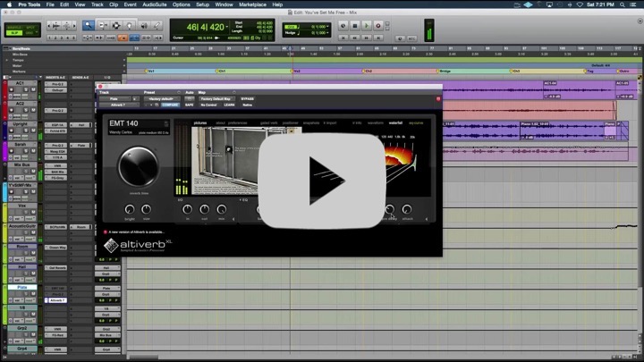Viewport: 644px width, 362px height.
Task: Click the large reverb time knob
Action: pyautogui.click(x=139, y=166)
